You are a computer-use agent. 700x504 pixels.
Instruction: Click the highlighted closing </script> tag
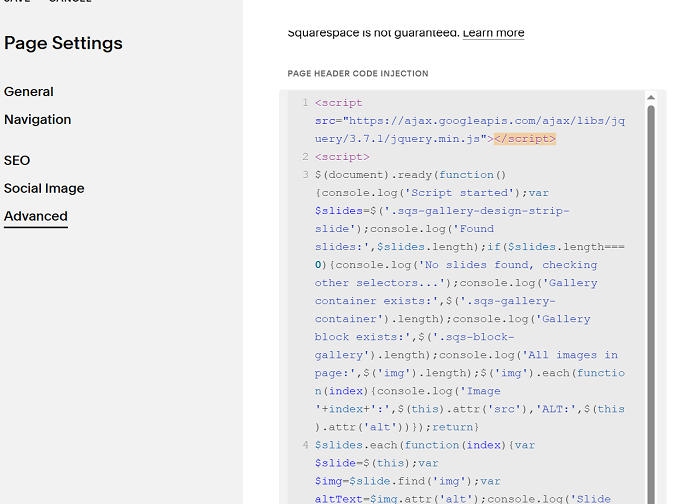coord(525,139)
